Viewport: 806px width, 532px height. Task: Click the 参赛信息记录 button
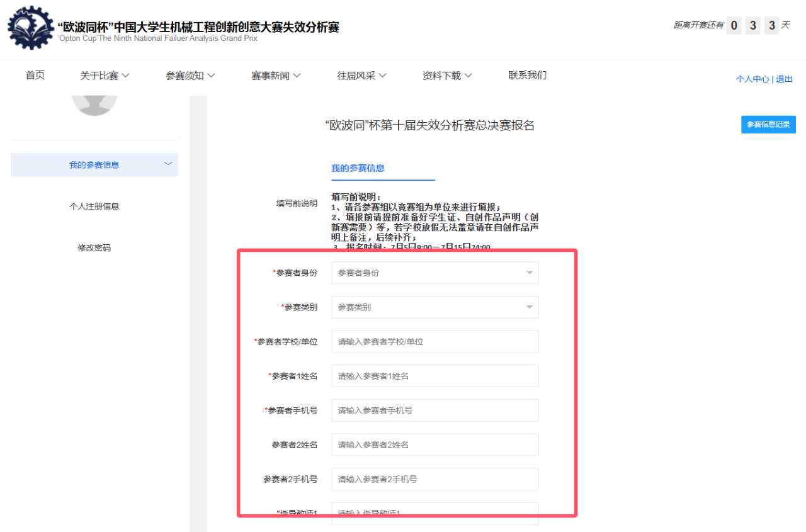click(768, 125)
